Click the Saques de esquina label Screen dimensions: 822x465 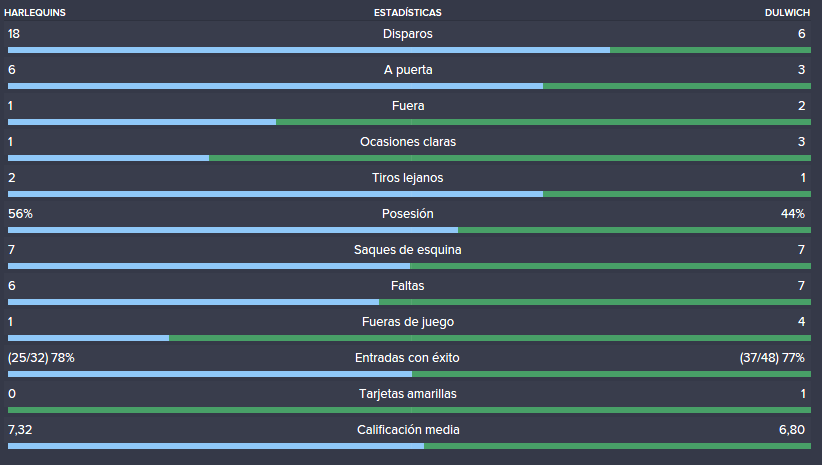coord(407,250)
